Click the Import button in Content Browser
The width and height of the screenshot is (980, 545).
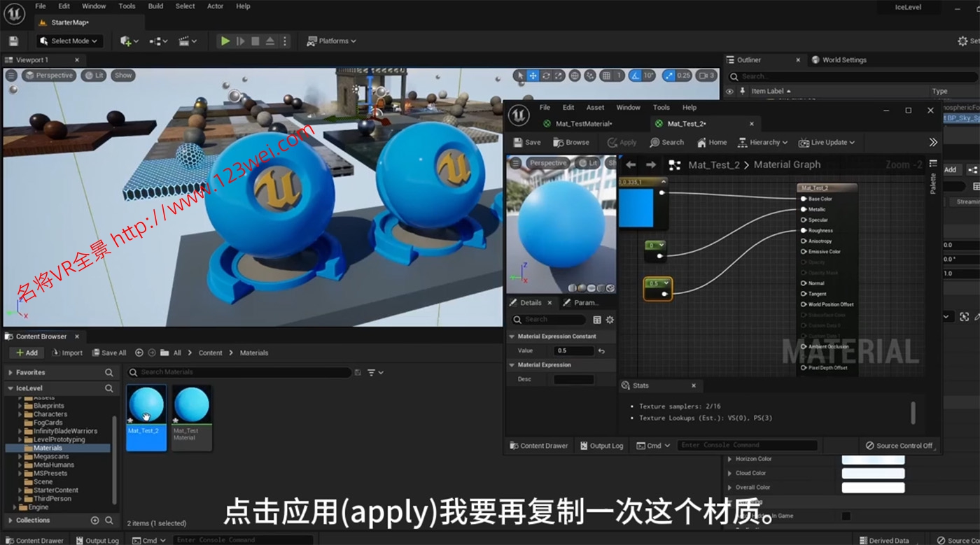[x=67, y=353]
